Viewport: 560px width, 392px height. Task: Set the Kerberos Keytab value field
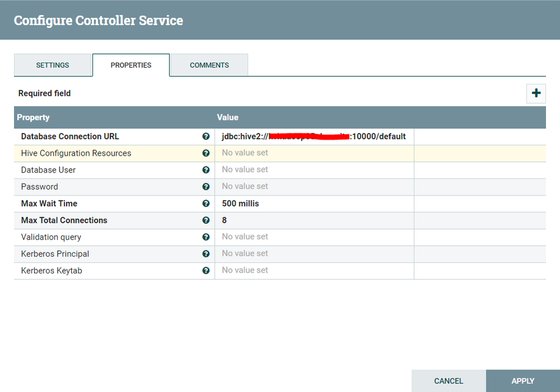coord(314,271)
